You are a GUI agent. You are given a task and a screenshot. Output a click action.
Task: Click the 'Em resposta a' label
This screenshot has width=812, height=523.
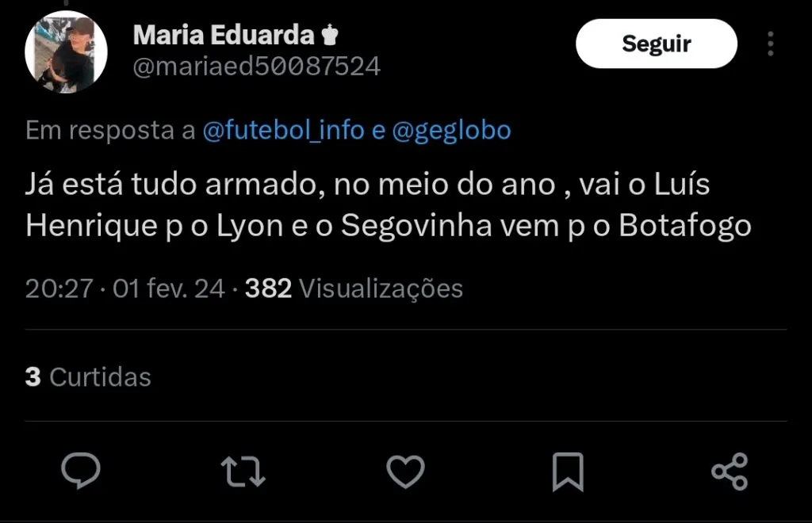110,131
